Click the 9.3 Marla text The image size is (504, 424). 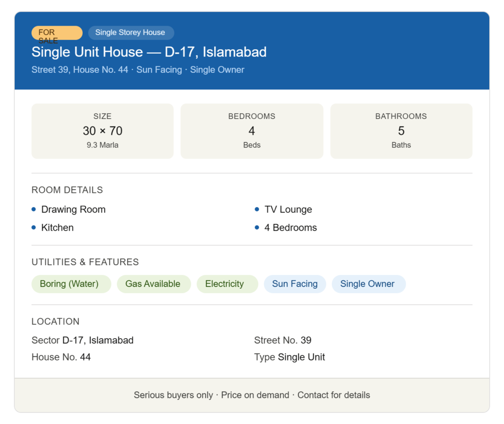coord(102,145)
